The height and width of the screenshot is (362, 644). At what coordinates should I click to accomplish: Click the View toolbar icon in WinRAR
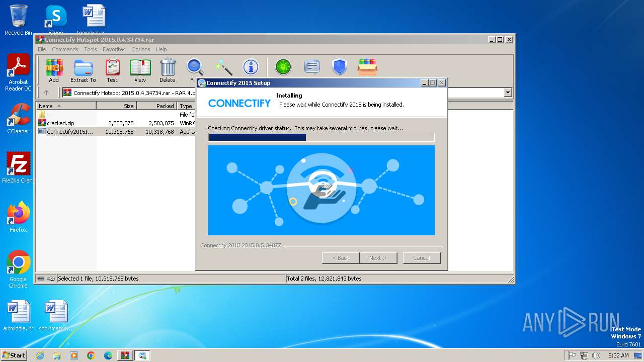[x=140, y=70]
